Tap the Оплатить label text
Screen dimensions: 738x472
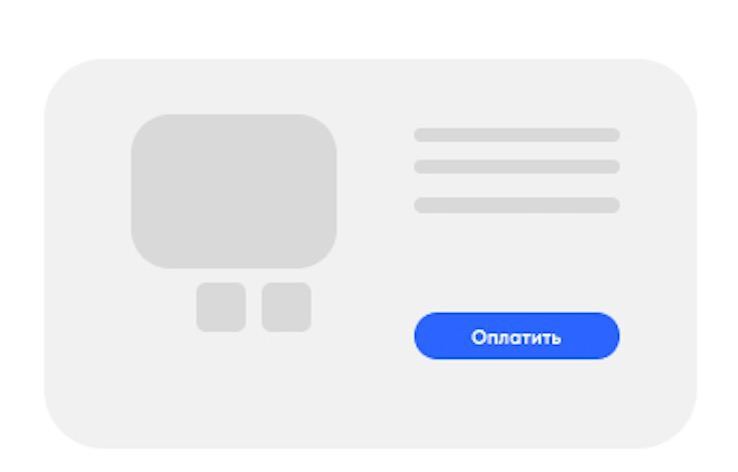point(516,337)
